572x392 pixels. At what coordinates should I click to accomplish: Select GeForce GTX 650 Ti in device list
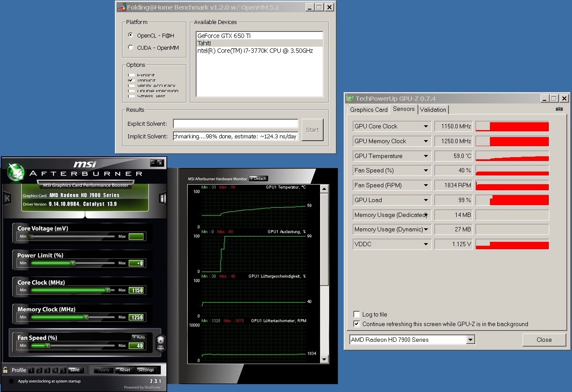259,36
